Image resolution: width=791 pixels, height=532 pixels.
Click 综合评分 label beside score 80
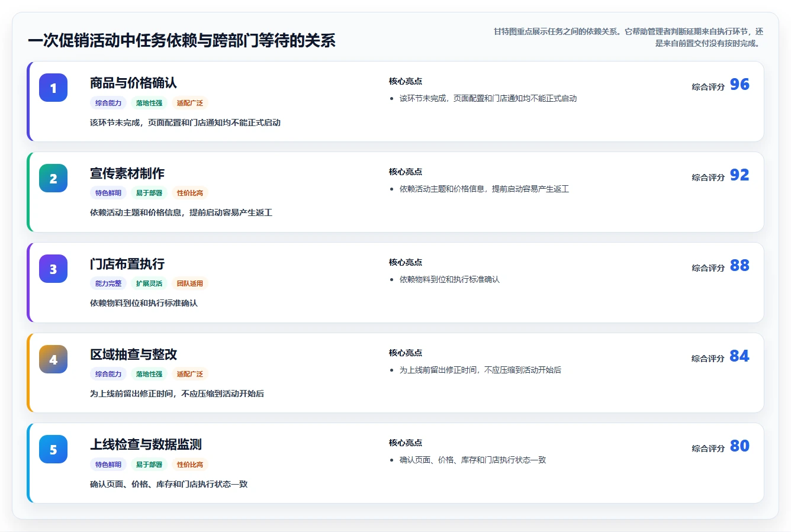708,448
